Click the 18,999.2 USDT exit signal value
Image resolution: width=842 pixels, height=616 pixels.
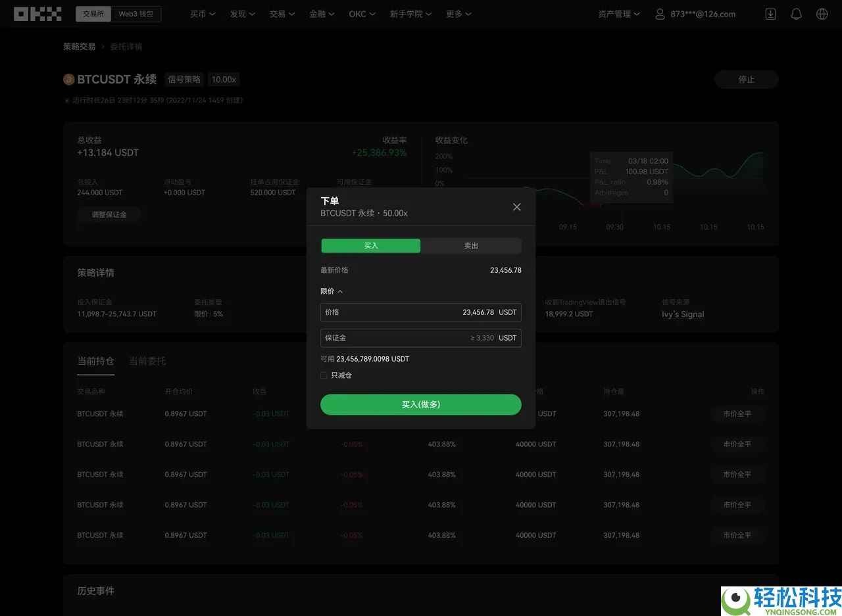(569, 314)
